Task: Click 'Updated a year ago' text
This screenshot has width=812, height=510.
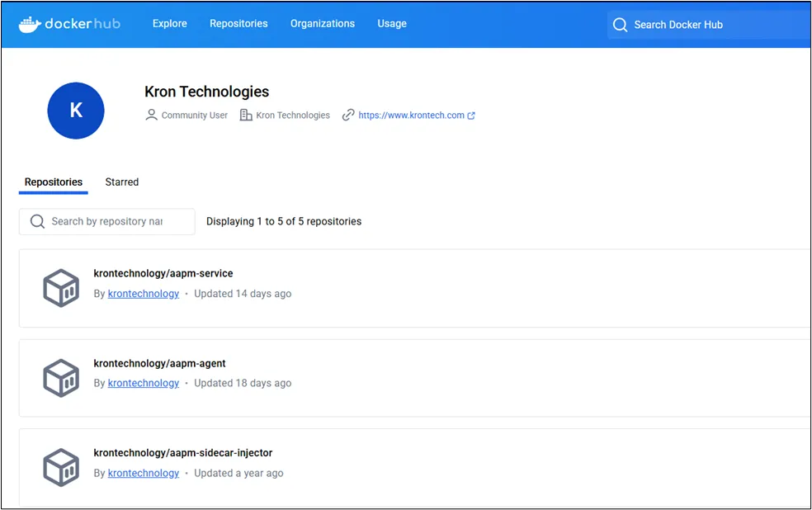Action: [238, 473]
